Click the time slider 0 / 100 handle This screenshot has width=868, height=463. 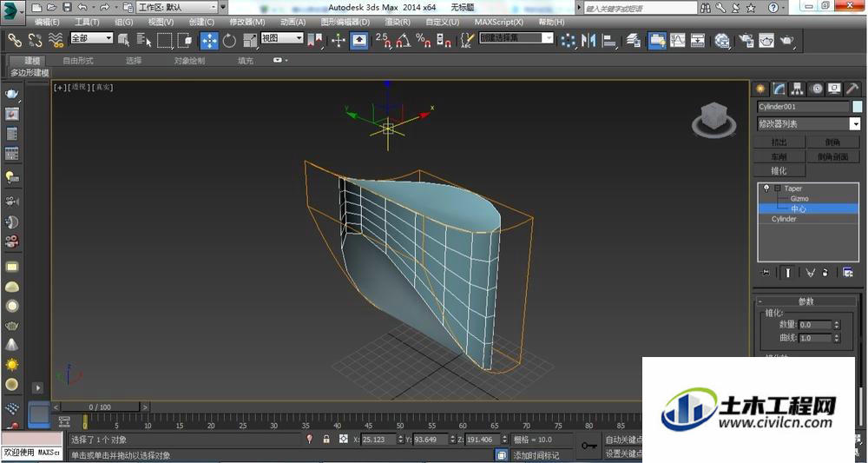(100, 407)
